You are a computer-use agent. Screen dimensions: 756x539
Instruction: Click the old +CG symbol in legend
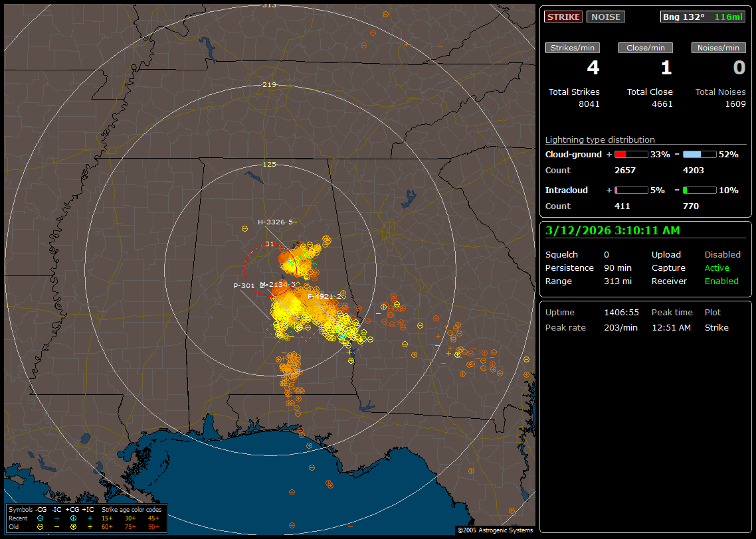(x=73, y=526)
